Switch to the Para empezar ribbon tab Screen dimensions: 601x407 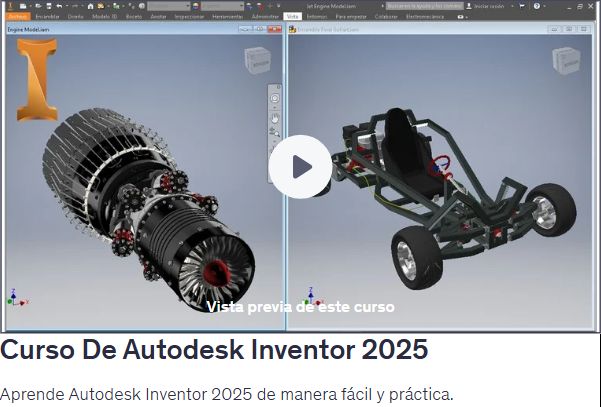pyautogui.click(x=351, y=16)
